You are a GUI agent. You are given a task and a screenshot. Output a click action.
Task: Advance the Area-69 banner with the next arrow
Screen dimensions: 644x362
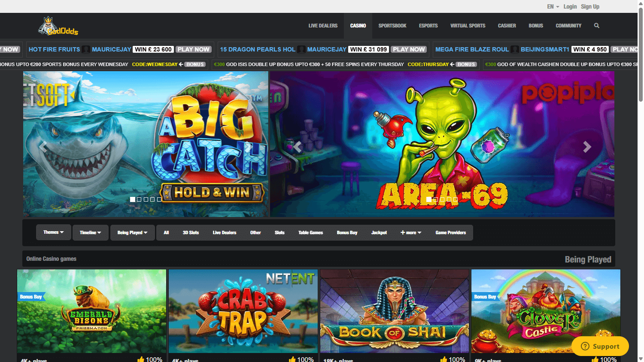(587, 146)
